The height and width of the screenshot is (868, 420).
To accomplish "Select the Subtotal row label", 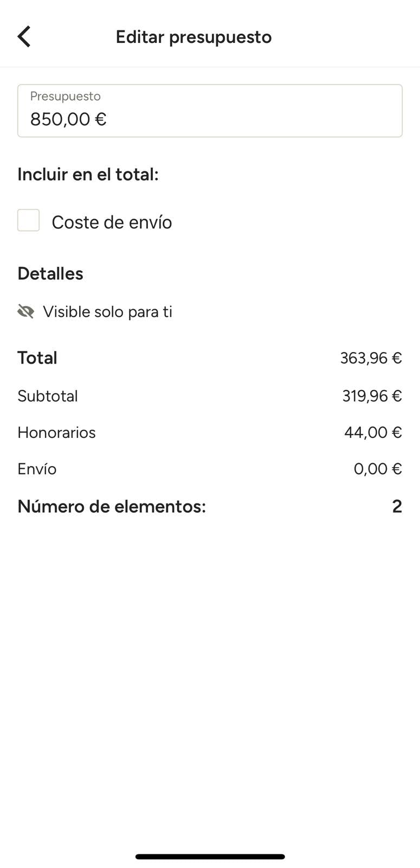I will [x=48, y=396].
